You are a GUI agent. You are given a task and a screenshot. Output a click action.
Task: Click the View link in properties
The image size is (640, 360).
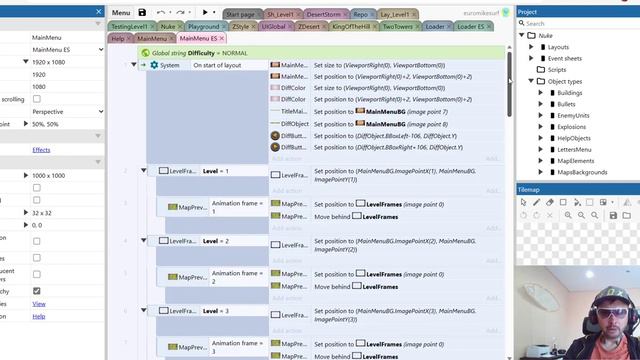(x=39, y=304)
